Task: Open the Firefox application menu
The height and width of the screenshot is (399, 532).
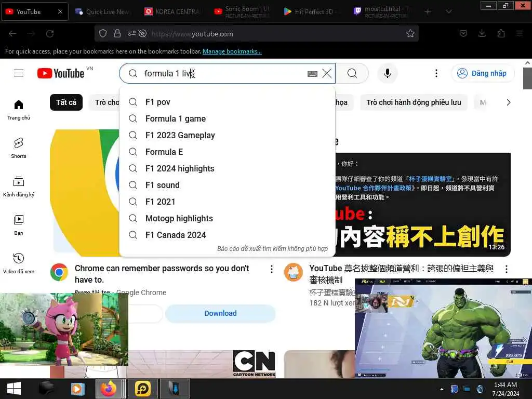Action: click(x=520, y=33)
